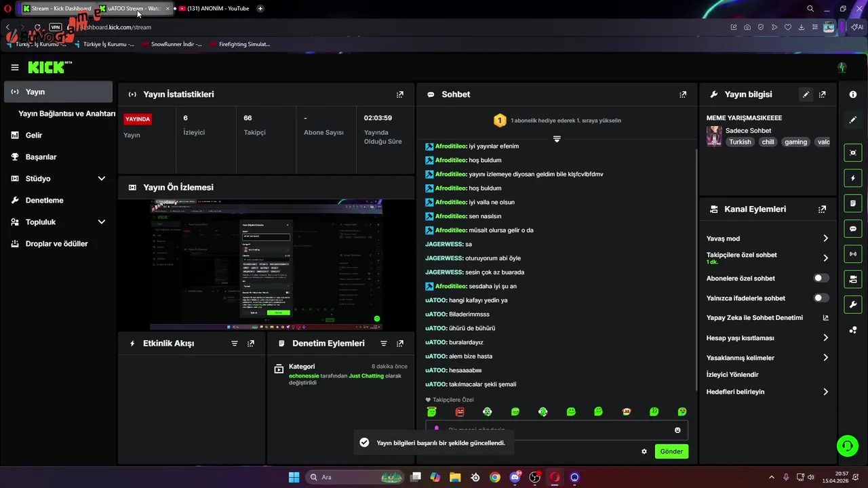This screenshot has width=868, height=488.
Task: Click the gold rank 1 badge in chat
Action: [500, 121]
